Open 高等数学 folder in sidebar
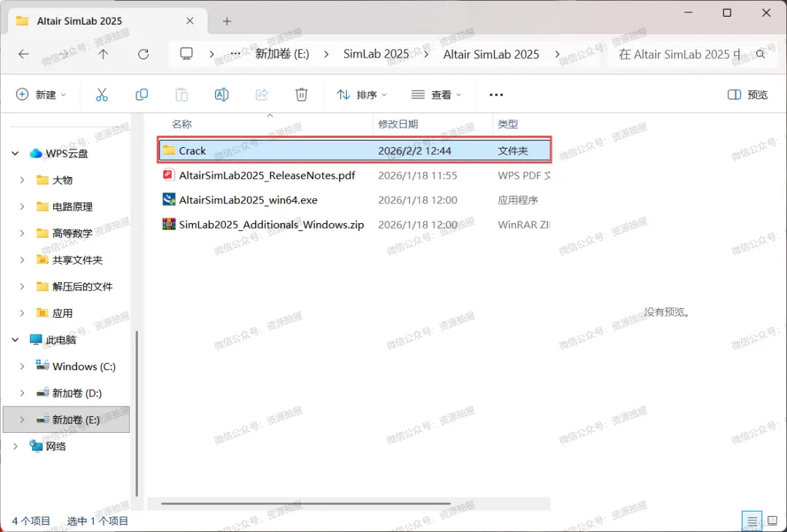Screen dimensions: 787x532 click(x=72, y=233)
